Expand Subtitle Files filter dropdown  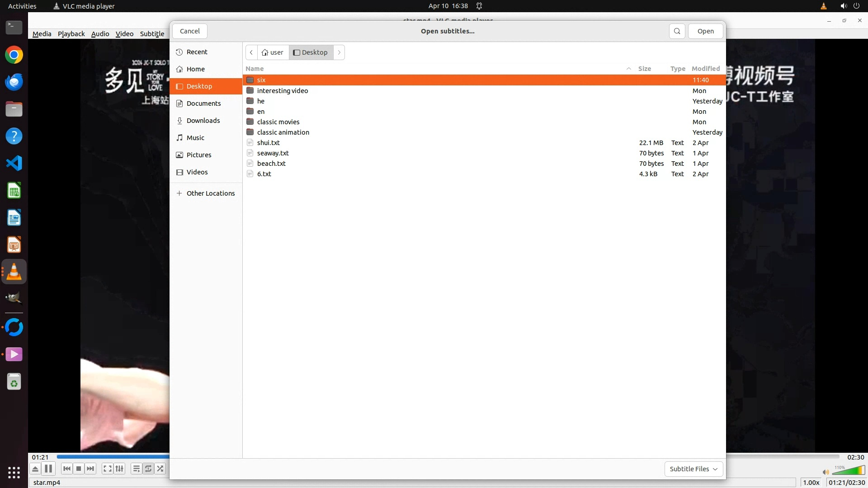(x=693, y=469)
